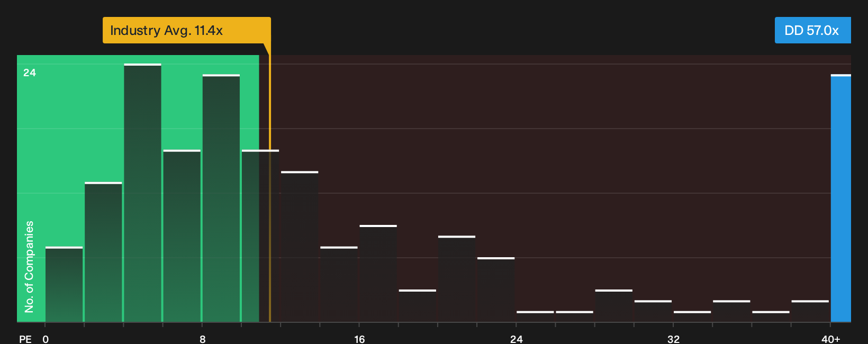Screen dimensions: 868x344
Task: Click the tallest histogram bar near PE 4-6
Action: 143,193
